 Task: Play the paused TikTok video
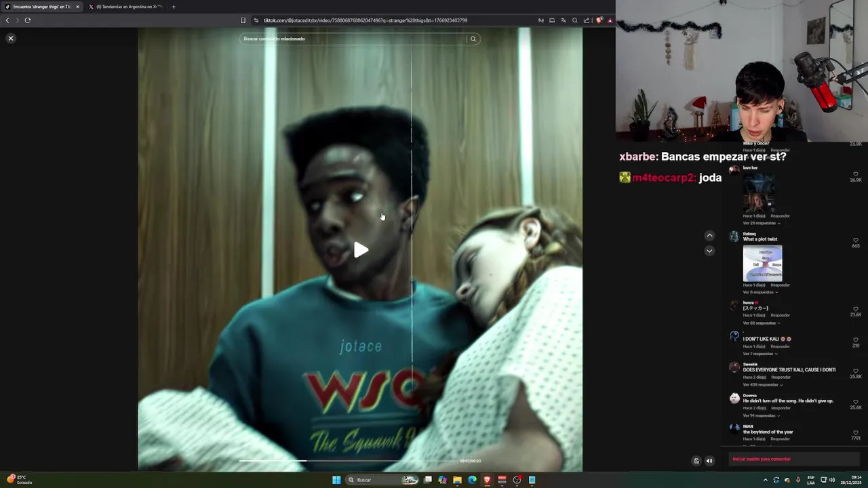pos(361,250)
